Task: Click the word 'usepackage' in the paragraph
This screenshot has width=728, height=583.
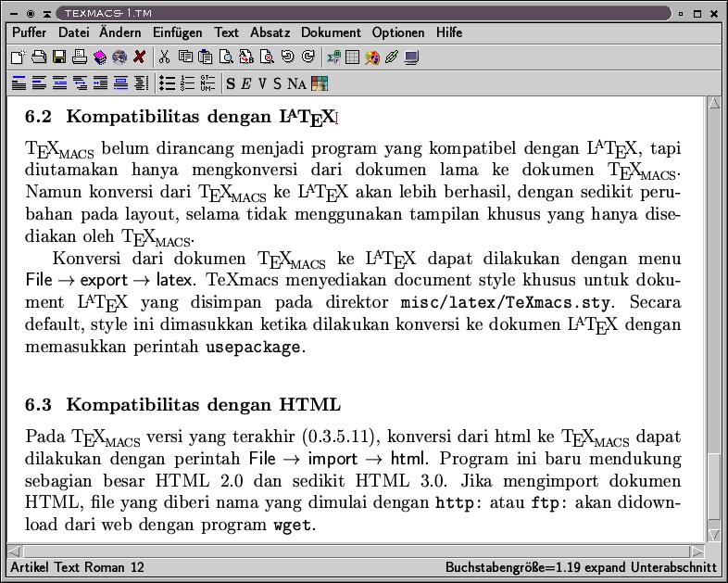Action: pyautogui.click(x=253, y=347)
